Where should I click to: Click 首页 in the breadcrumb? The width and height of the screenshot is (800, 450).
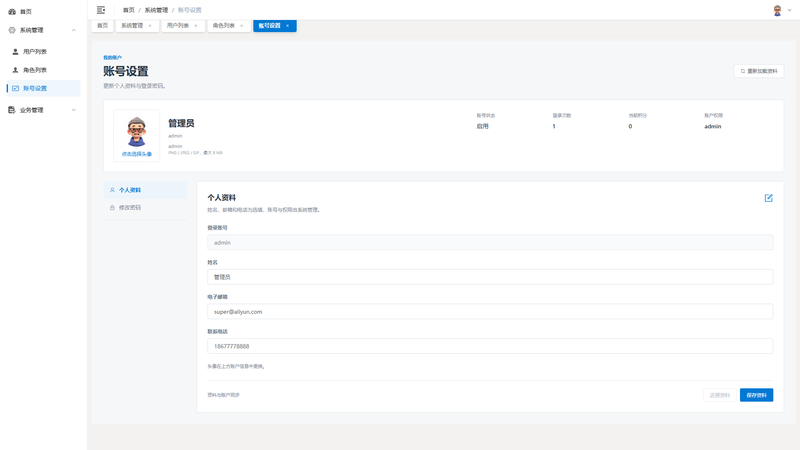129,10
